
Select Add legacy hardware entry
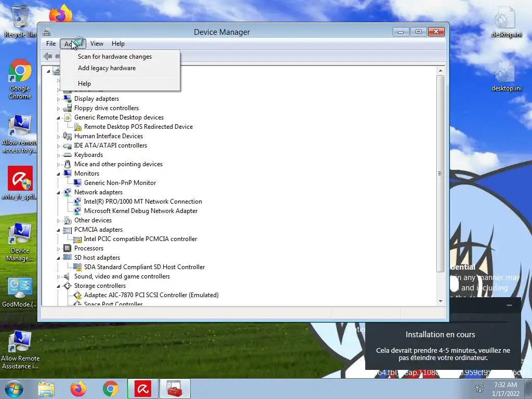(x=107, y=68)
